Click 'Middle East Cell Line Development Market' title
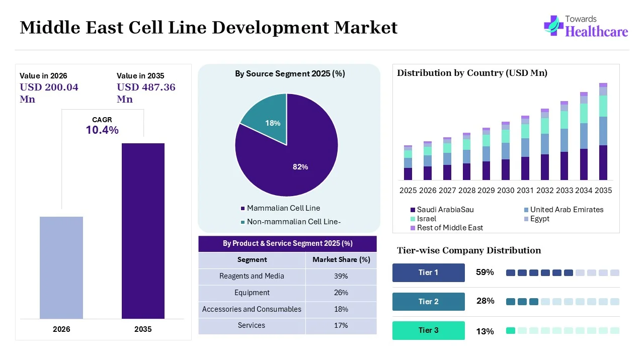Viewport: 644px width, 362px height. click(208, 27)
